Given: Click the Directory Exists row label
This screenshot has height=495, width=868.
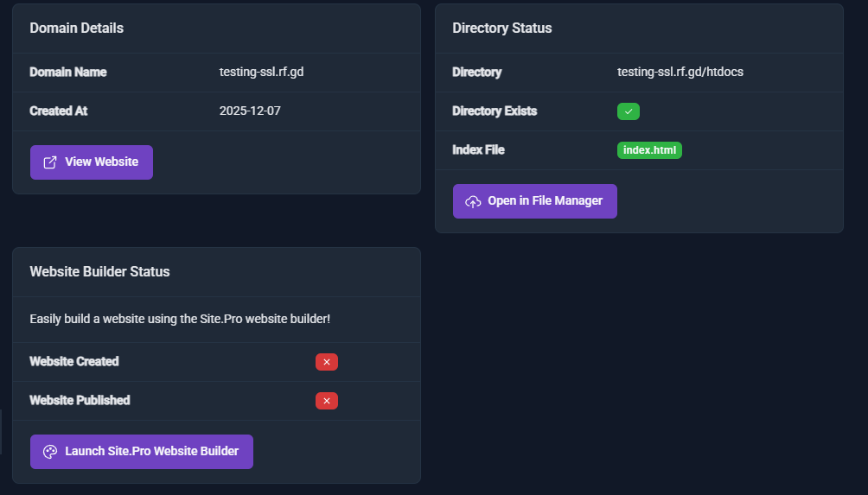Looking at the screenshot, I should (494, 111).
